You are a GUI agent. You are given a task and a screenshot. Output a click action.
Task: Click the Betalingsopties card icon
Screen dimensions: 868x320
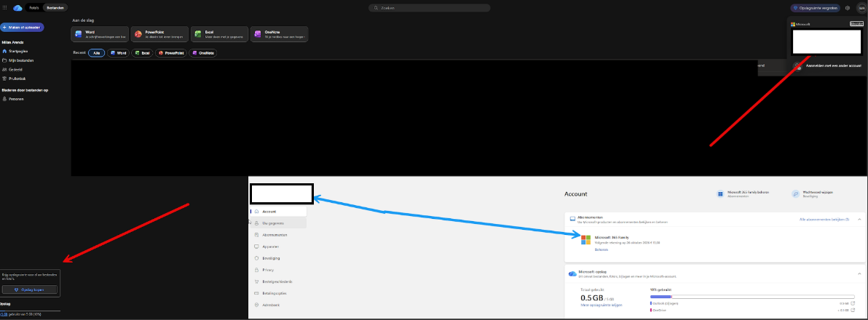pyautogui.click(x=256, y=294)
